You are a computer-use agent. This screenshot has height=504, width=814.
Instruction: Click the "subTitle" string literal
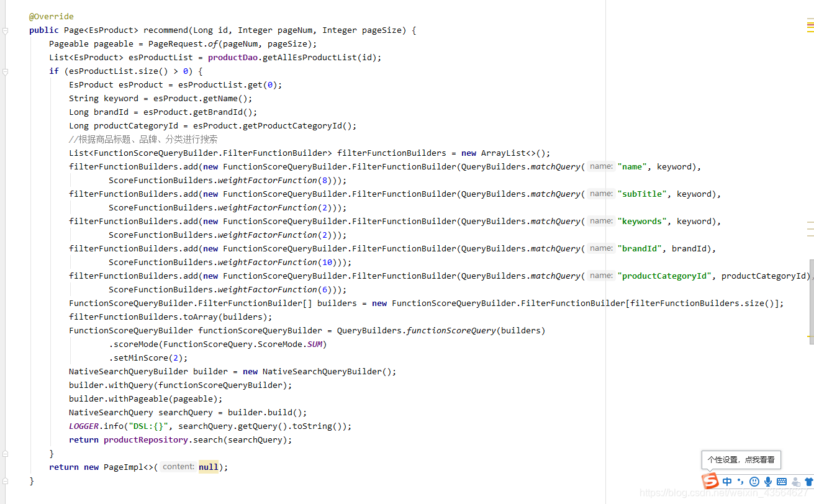642,194
